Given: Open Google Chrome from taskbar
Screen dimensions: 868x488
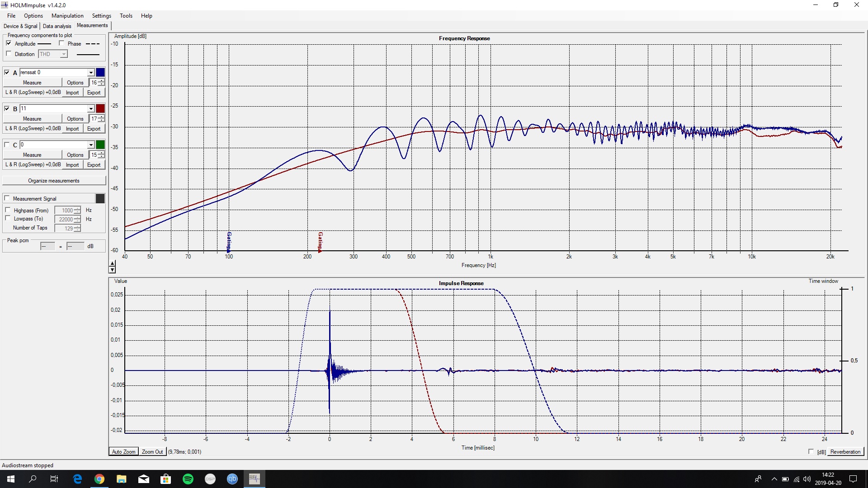Looking at the screenshot, I should pos(99,479).
